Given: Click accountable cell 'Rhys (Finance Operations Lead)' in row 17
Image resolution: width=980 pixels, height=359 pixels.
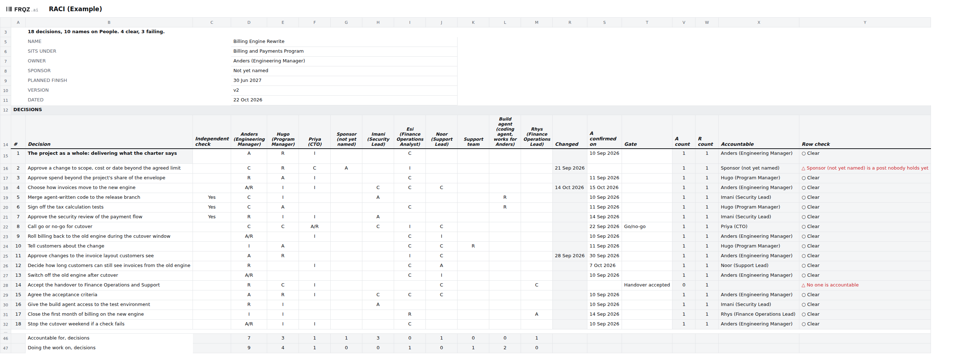Looking at the screenshot, I should (x=758, y=315).
